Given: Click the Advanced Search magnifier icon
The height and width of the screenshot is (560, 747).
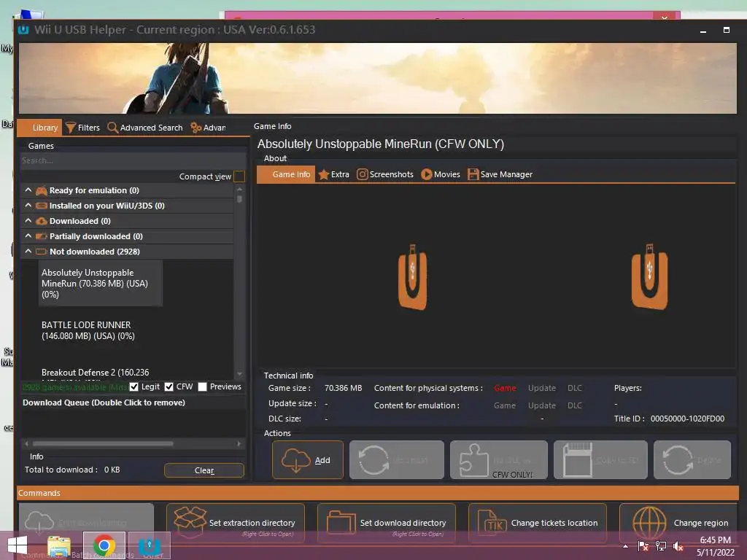Looking at the screenshot, I should pyautogui.click(x=112, y=128).
